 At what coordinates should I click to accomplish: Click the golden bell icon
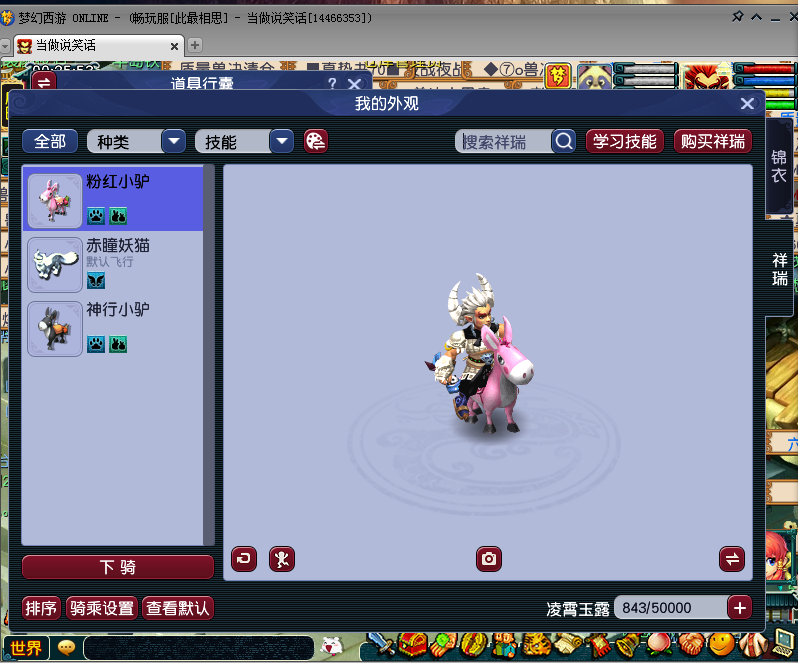click(629, 645)
